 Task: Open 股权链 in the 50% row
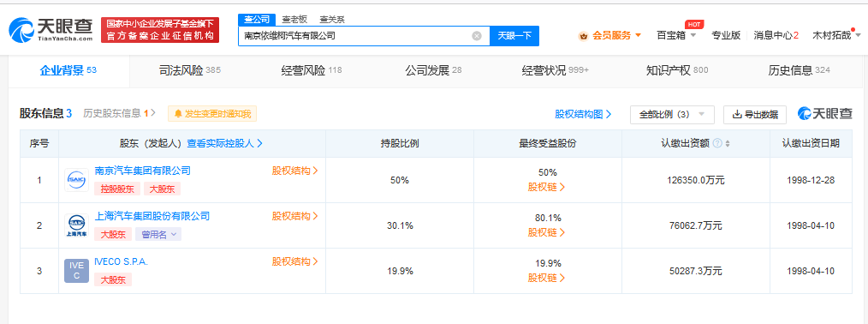coord(546,187)
